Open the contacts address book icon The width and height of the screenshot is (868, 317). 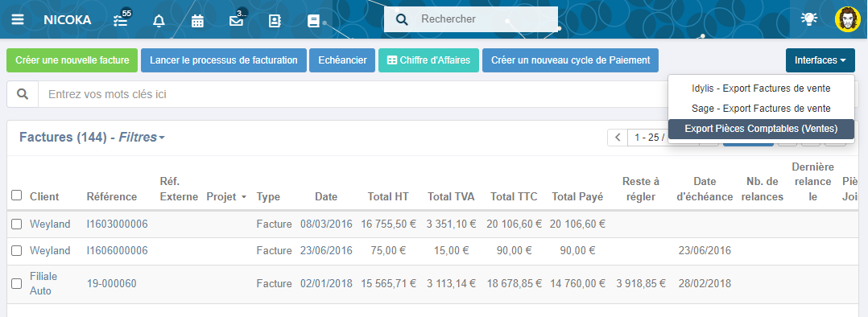[275, 21]
